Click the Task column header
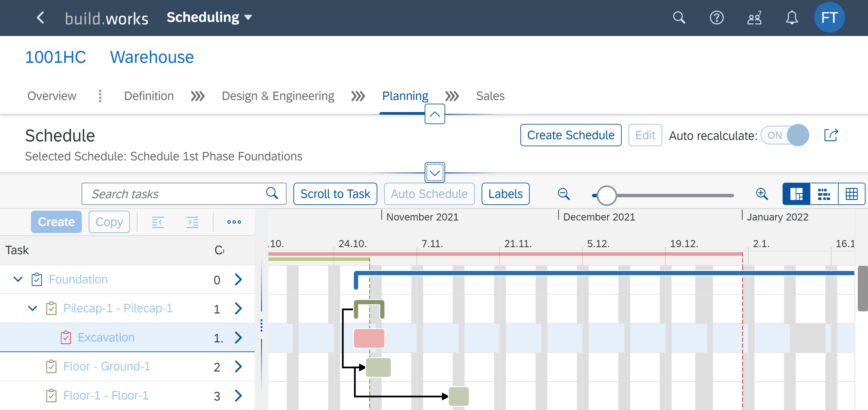 click(x=17, y=250)
